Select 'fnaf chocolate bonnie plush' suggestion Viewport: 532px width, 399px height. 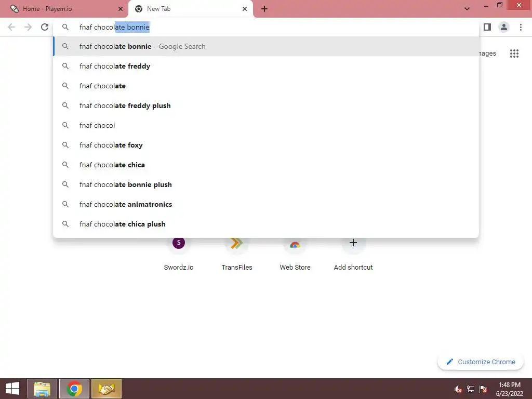point(266,184)
